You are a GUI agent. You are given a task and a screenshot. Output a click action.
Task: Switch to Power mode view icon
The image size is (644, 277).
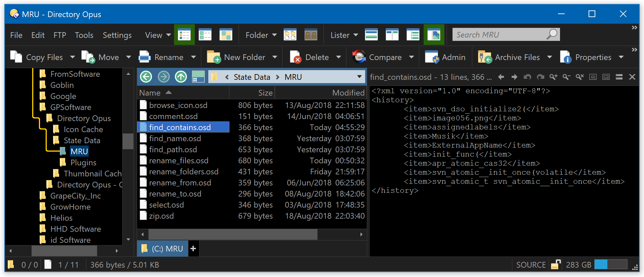pyautogui.click(x=205, y=35)
